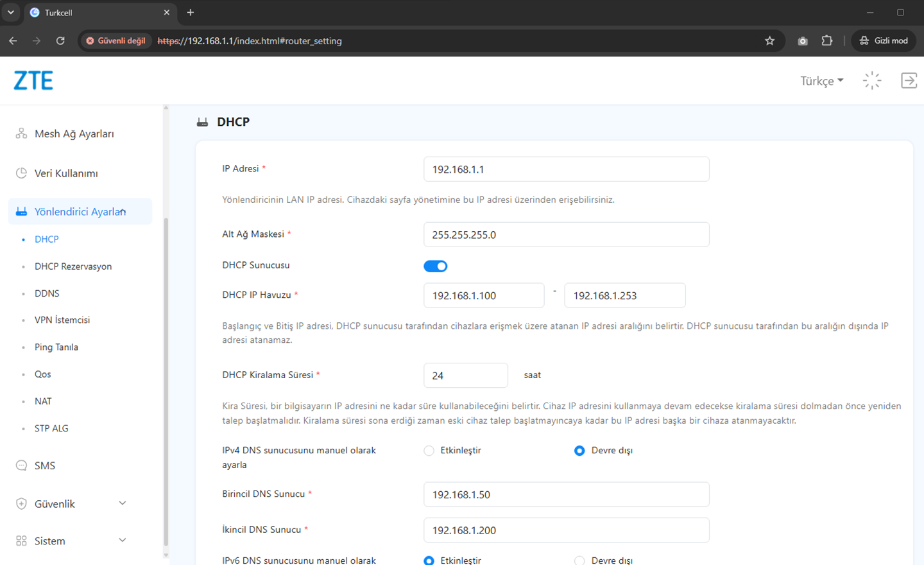
Task: Click the DHCP Kiralama Süresi hours field
Action: point(466,376)
